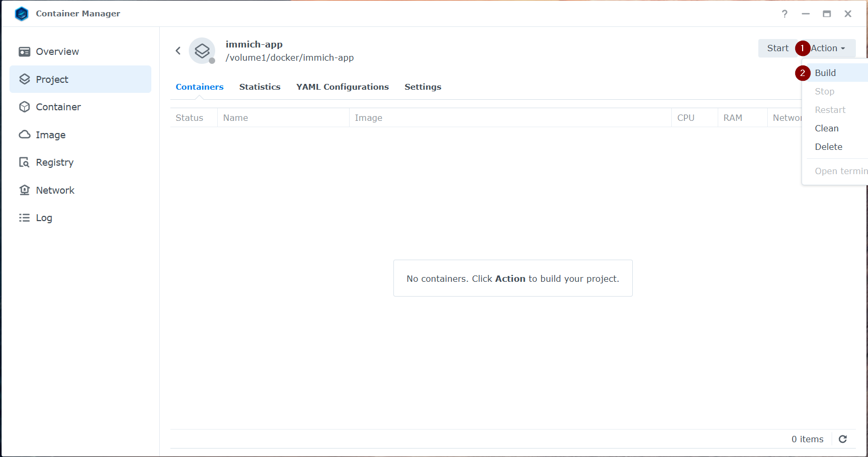
Task: Expand the Action dropdown menu
Action: 828,48
